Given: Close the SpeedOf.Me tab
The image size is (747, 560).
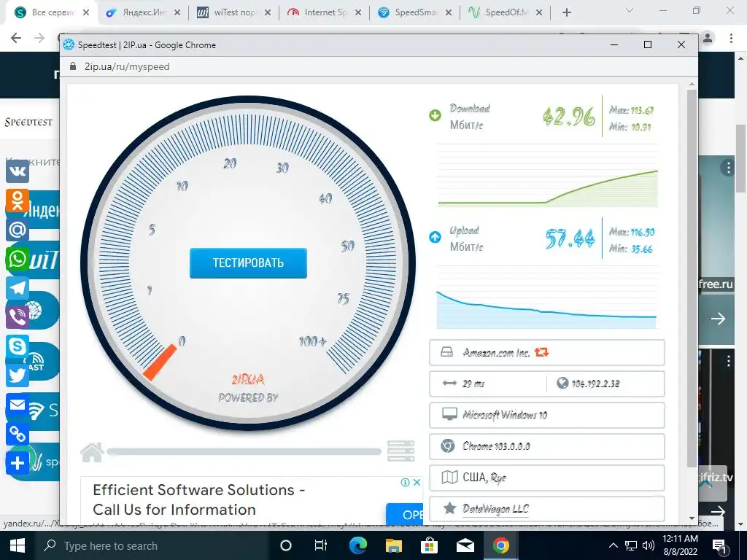Looking at the screenshot, I should tap(539, 12).
